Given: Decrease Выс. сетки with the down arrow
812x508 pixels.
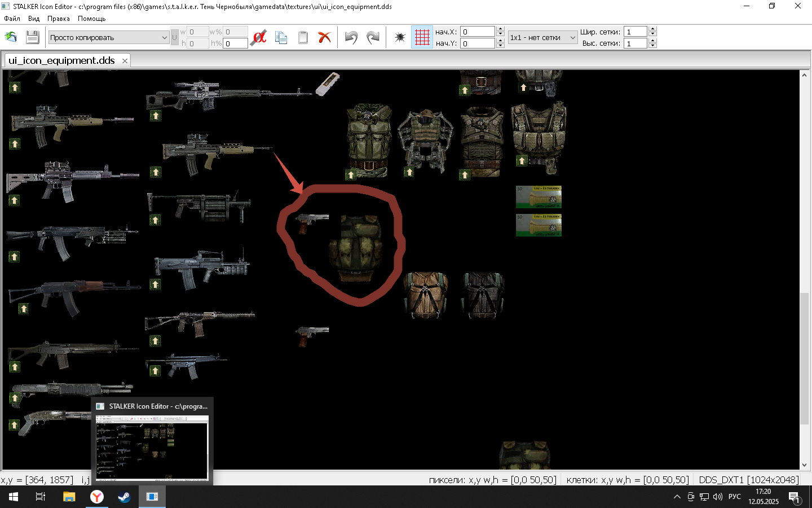Looking at the screenshot, I should coord(652,46).
